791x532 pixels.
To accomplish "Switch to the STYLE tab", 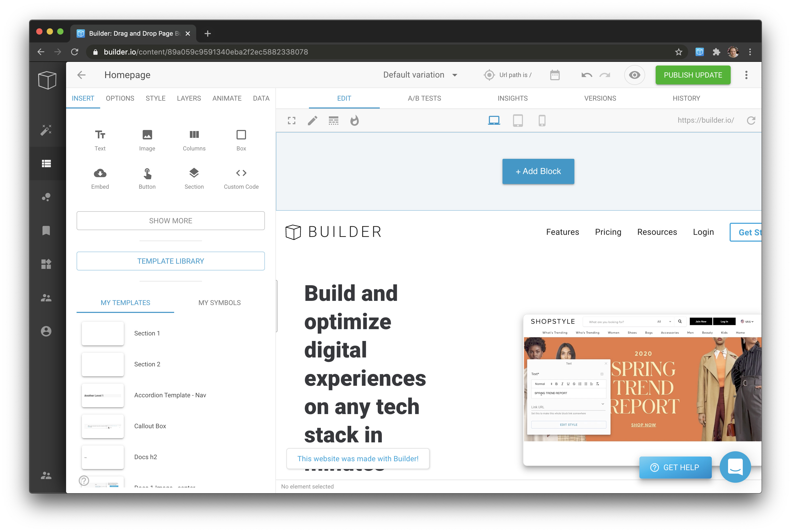I will click(x=156, y=98).
